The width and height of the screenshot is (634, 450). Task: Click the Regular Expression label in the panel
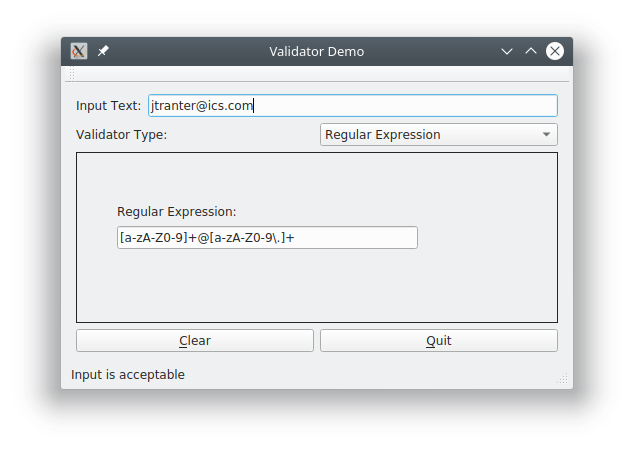pyautogui.click(x=176, y=211)
